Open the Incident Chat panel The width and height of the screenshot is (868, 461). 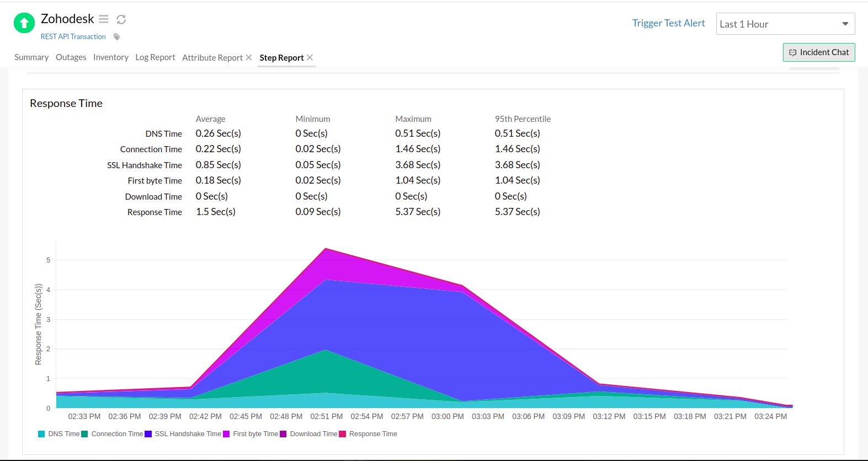click(x=818, y=52)
